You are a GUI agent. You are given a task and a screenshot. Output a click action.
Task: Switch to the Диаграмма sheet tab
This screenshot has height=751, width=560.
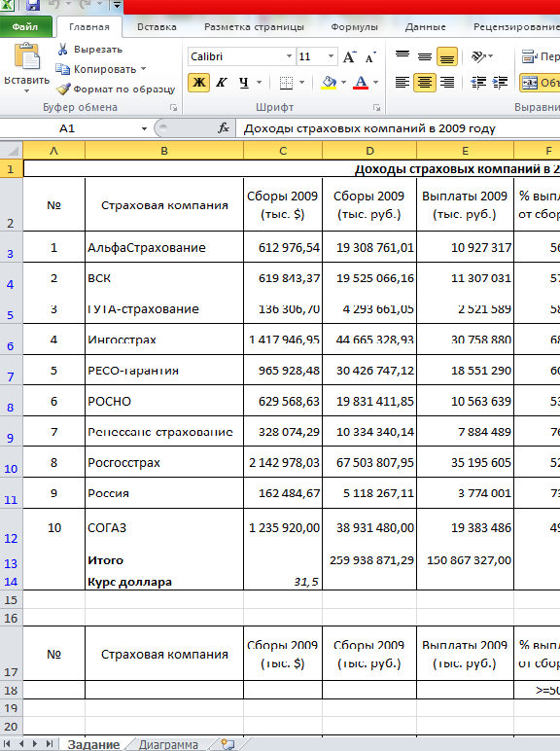point(168,745)
